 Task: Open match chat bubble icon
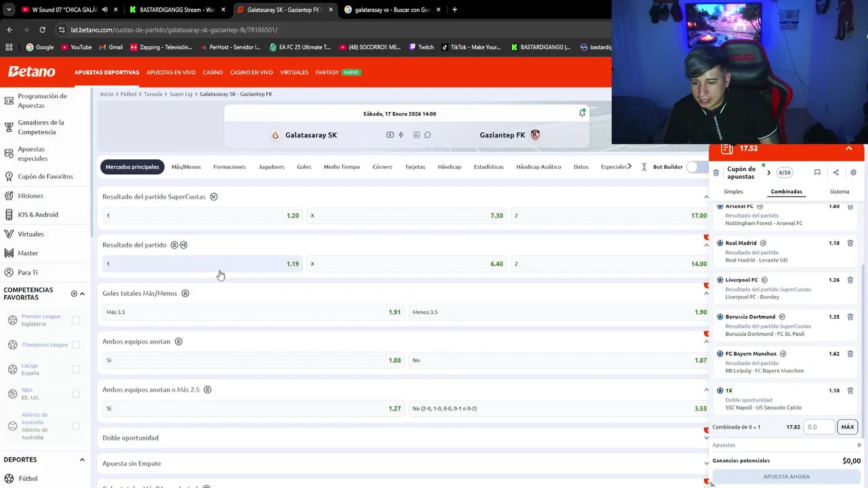click(427, 135)
